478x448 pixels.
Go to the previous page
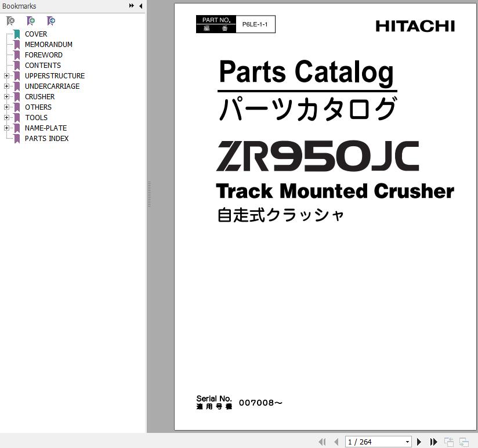(336, 442)
